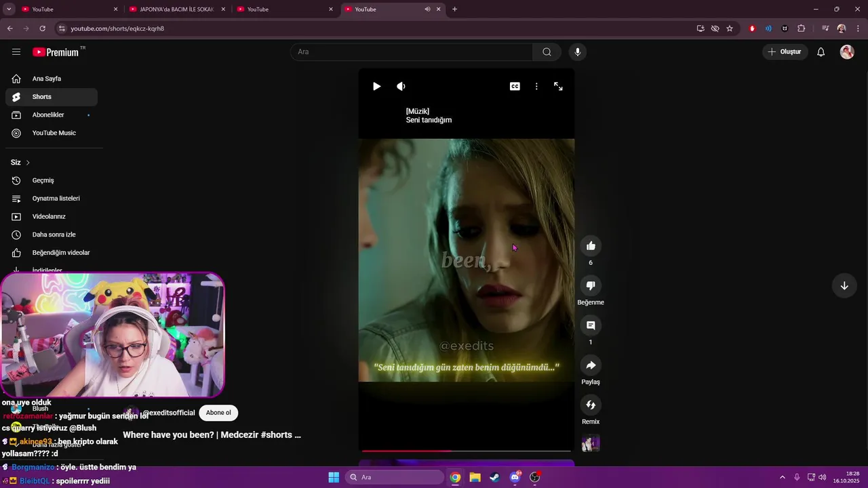Image resolution: width=868 pixels, height=488 pixels.
Task: Open the @exeditsofficial channel link
Action: point(168,413)
